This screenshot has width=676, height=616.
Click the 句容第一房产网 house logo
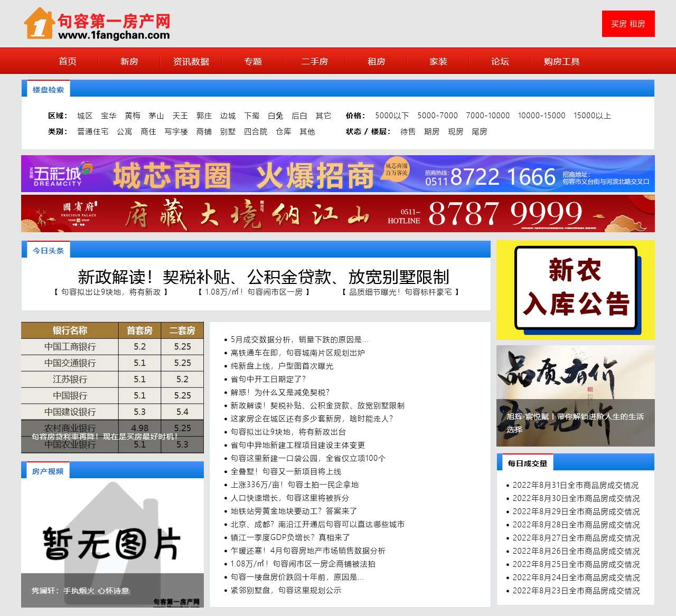pos(97,24)
